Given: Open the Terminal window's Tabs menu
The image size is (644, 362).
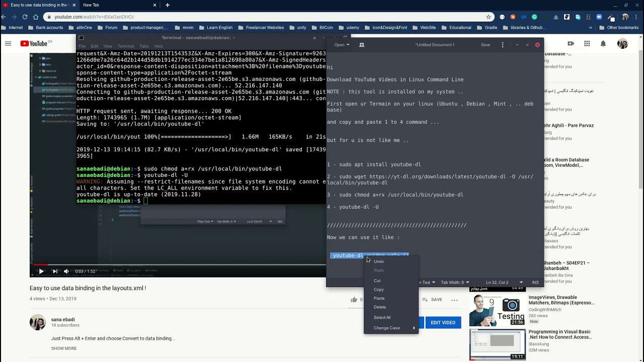Looking at the screenshot, I should (x=144, y=46).
